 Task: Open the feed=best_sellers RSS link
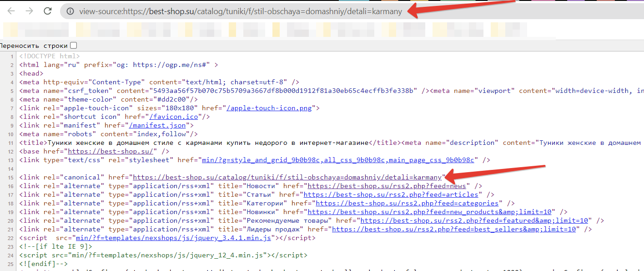click(x=455, y=229)
